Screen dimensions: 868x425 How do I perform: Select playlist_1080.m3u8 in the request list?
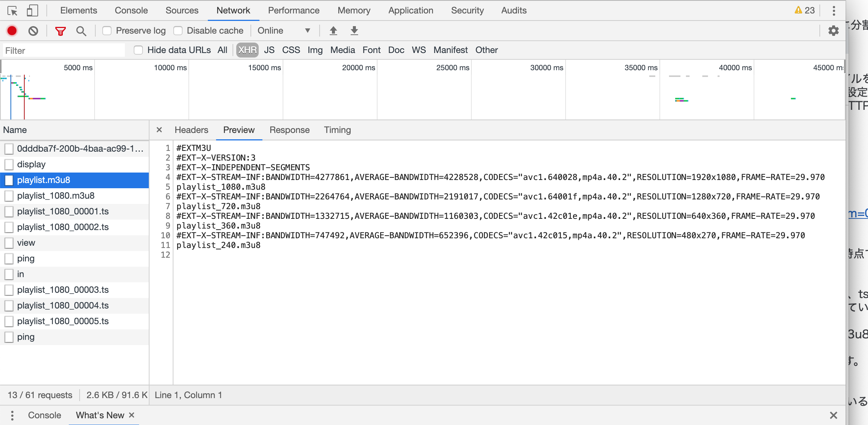[x=56, y=196]
